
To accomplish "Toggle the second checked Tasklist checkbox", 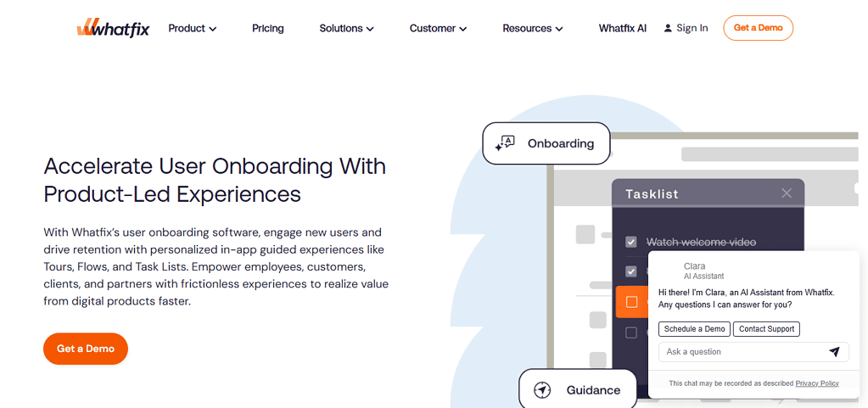I will coord(631,271).
